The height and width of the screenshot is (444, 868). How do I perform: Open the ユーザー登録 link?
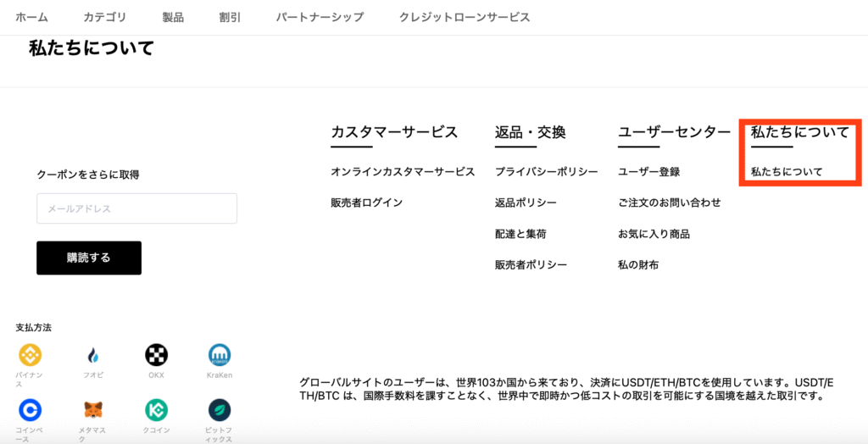648,172
